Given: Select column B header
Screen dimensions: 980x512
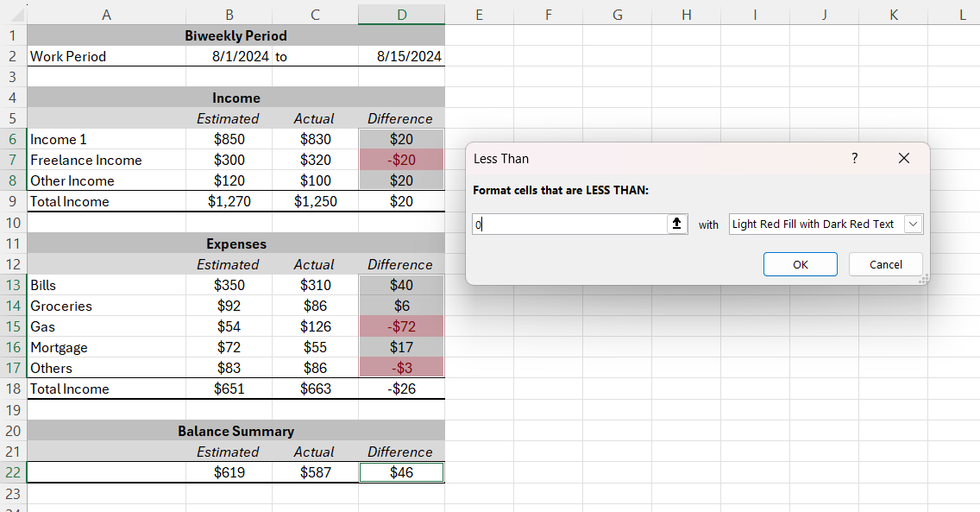Looking at the screenshot, I should 229,15.
